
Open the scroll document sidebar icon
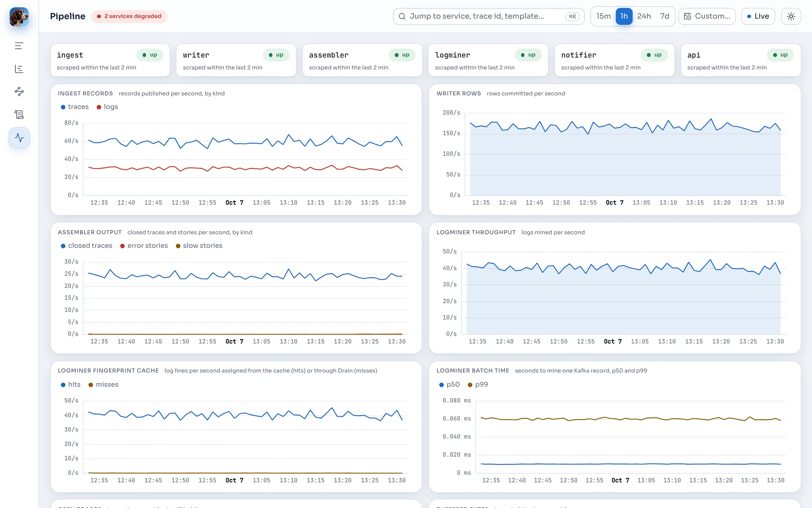(x=19, y=115)
